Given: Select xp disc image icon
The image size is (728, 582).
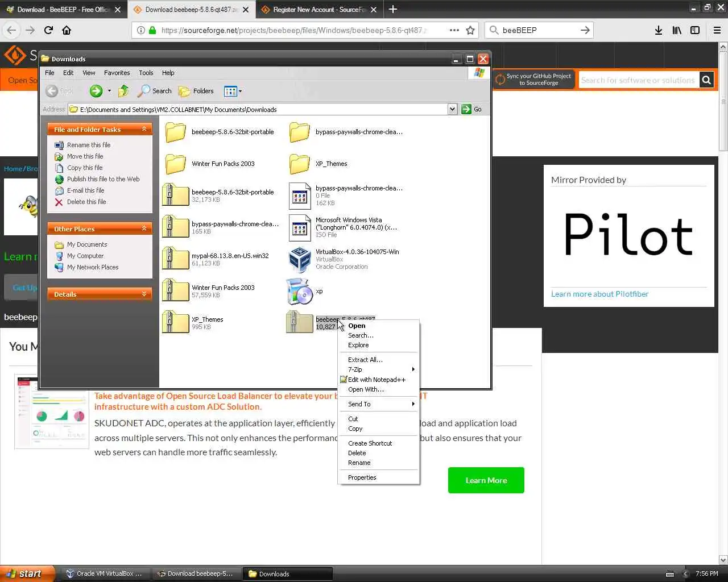Looking at the screenshot, I should (x=299, y=291).
